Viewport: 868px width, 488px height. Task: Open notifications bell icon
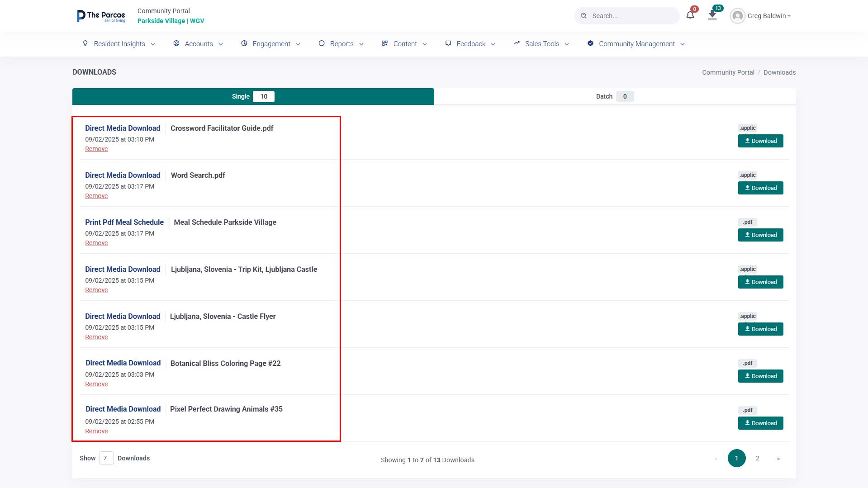coord(690,15)
